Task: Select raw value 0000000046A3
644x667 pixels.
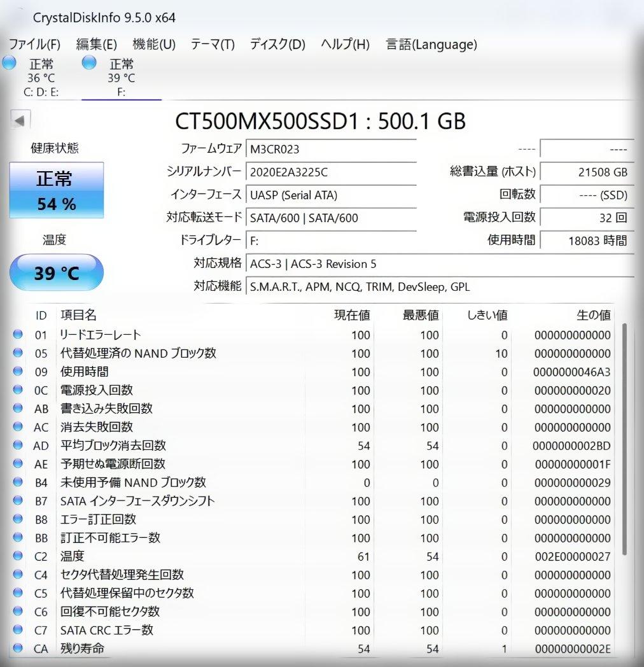Action: coord(571,372)
